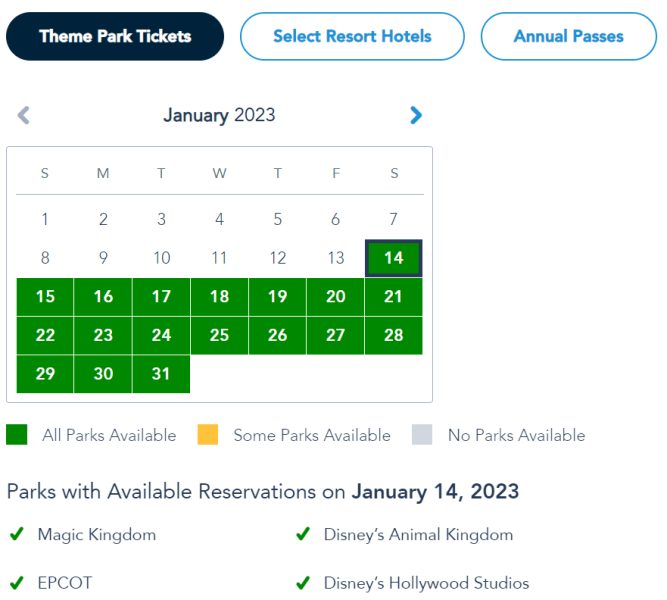This screenshot has width=667, height=600.
Task: Go to the next month arrow
Action: pyautogui.click(x=416, y=115)
